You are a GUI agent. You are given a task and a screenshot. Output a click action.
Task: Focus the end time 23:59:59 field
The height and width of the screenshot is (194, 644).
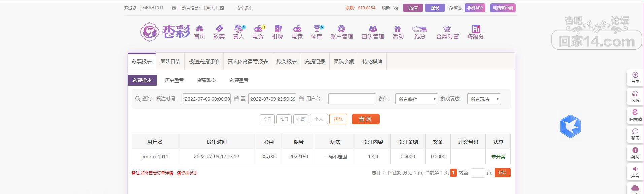[x=272, y=99]
